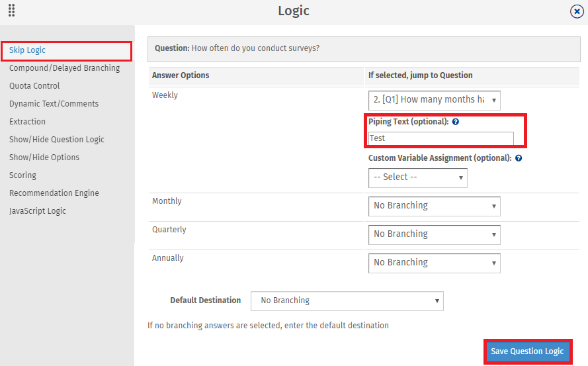Click the question text about conducting surveys
Image resolution: width=588 pixels, height=366 pixels.
tap(255, 48)
